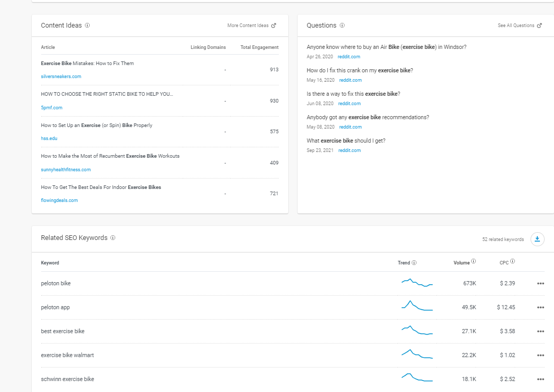
Task: Open options menu for peloton app
Action: click(x=540, y=308)
